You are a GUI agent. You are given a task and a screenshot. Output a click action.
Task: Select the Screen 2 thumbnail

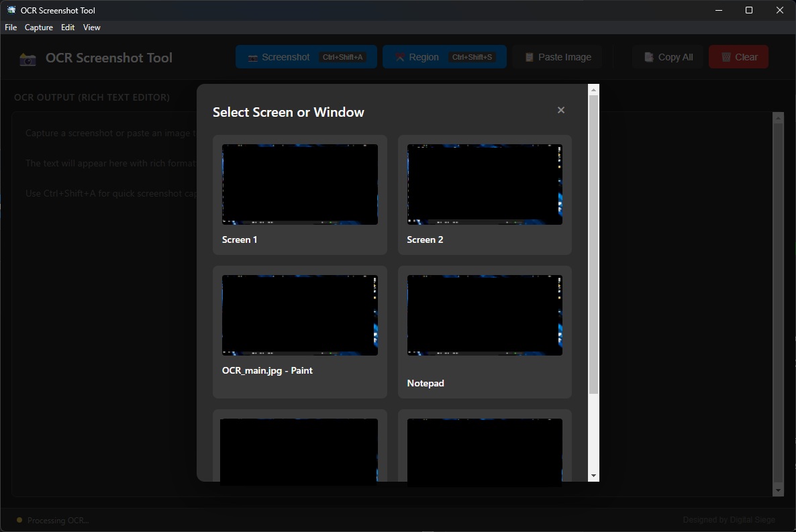coord(485,184)
